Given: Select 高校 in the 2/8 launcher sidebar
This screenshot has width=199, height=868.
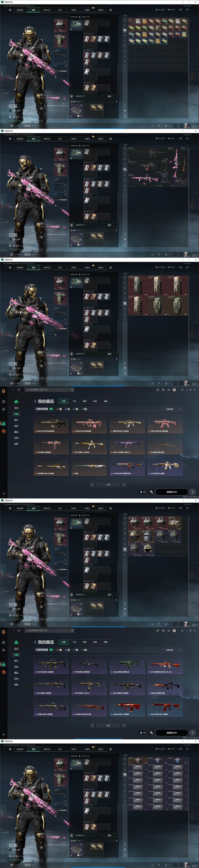Looking at the screenshot, I should point(16,667).
